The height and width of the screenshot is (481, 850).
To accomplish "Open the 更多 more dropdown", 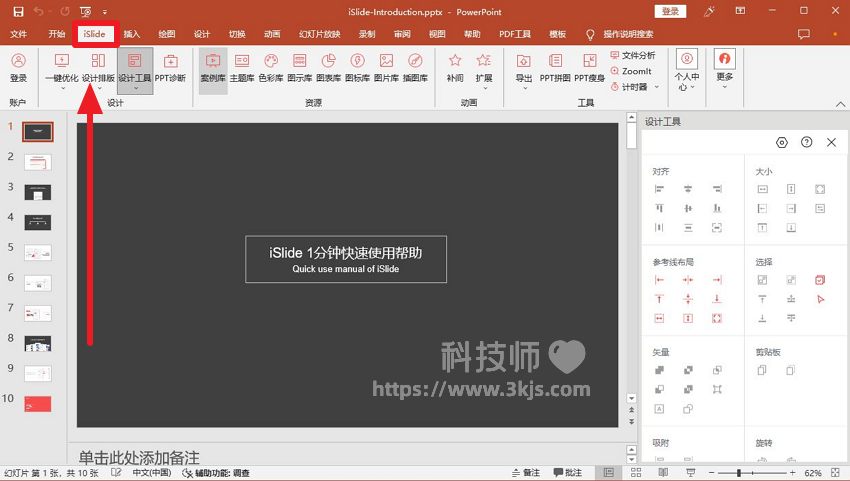I will click(x=725, y=70).
